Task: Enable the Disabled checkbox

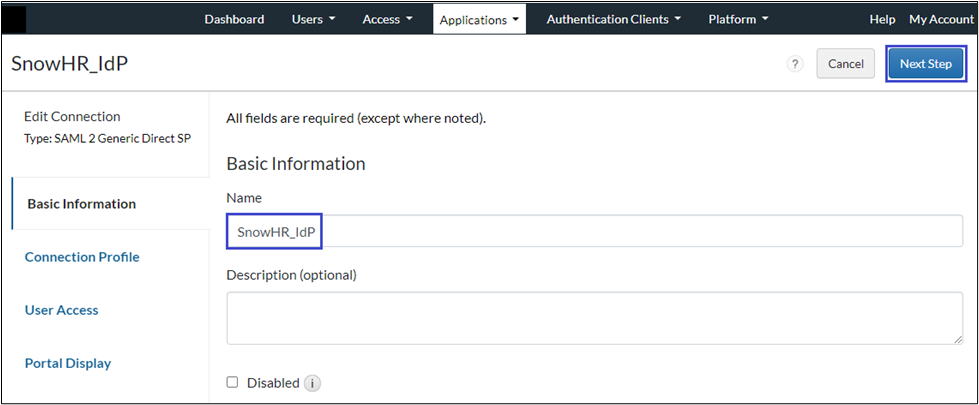Action: point(233,382)
